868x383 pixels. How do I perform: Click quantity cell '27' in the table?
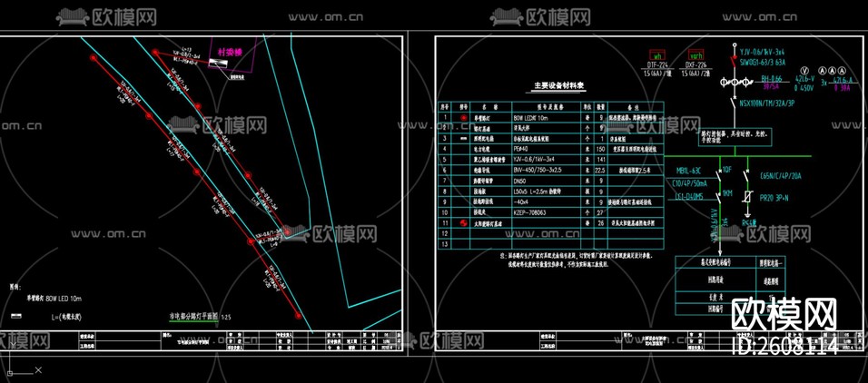pyautogui.click(x=599, y=212)
